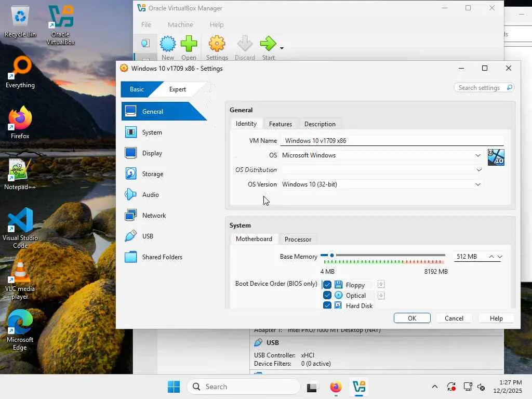The height and width of the screenshot is (399, 532).
Task: Switch to the Motherboard tab
Action: [254, 239]
